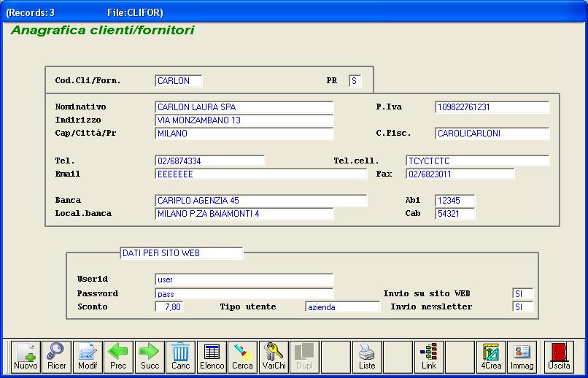
Task: Click the Cerca flashlight icon
Action: pyautogui.click(x=242, y=357)
